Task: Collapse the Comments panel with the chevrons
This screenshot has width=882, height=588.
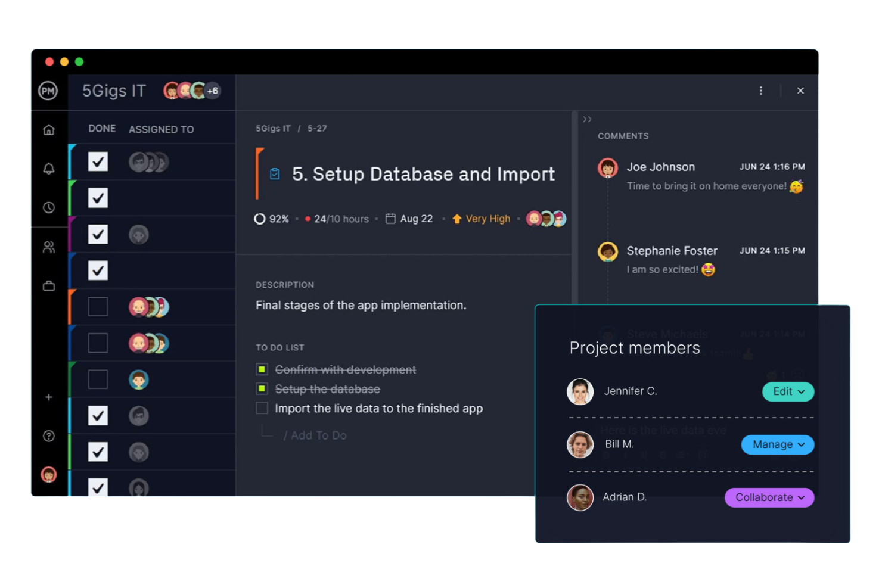Action: point(587,119)
